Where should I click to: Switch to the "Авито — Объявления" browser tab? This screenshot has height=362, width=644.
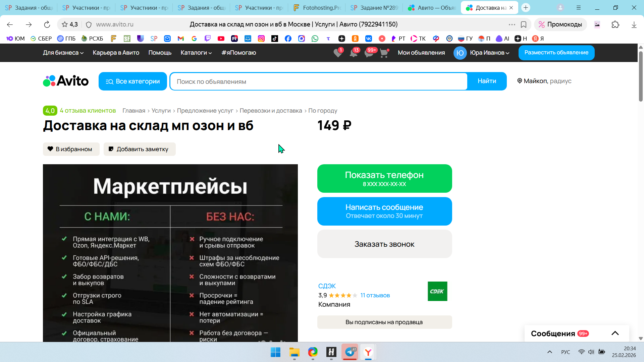point(432,8)
